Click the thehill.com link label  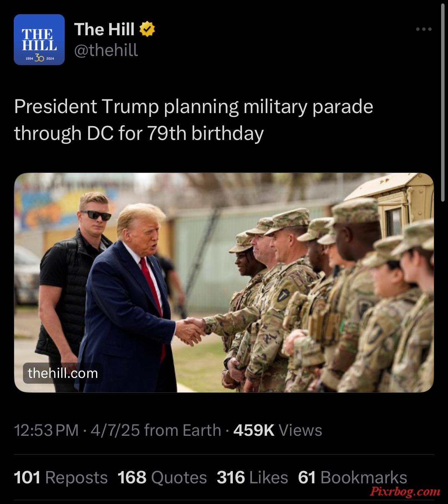[63, 373]
